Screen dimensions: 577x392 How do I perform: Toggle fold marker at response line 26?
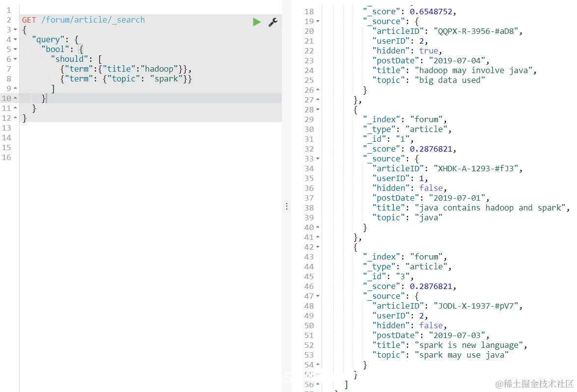click(x=318, y=90)
